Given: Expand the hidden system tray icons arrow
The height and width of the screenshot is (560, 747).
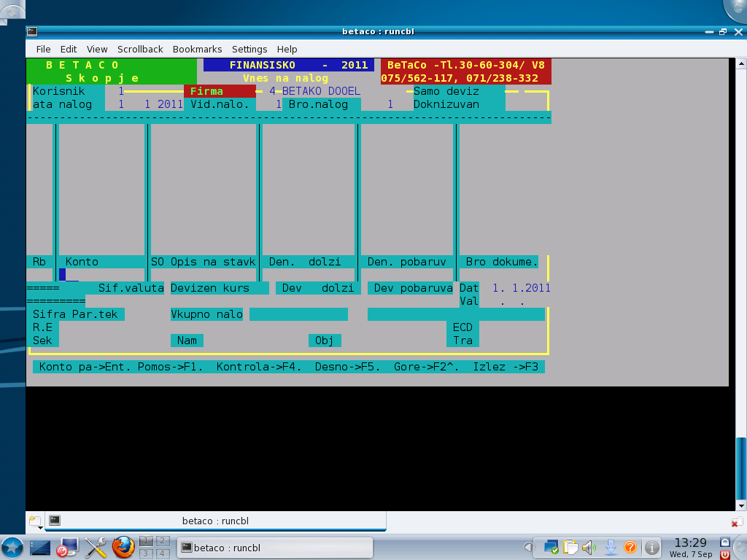Looking at the screenshot, I should point(527,547).
